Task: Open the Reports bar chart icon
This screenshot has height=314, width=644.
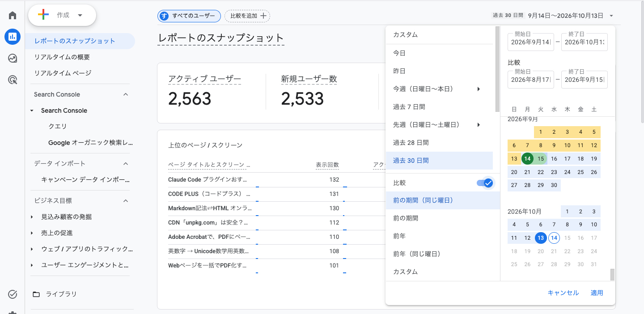Action: pos(13,37)
